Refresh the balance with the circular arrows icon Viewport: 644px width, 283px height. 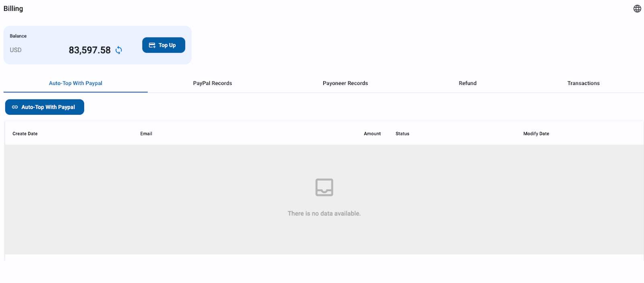pyautogui.click(x=119, y=50)
